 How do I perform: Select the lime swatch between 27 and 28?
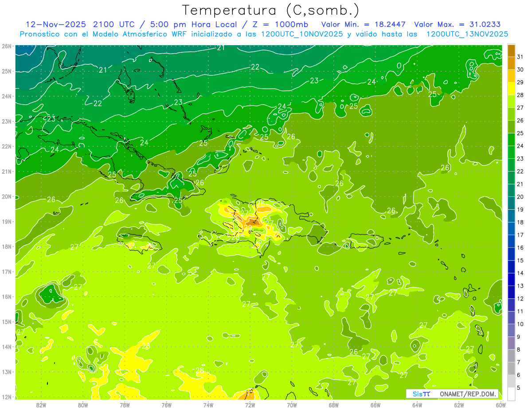511,102
